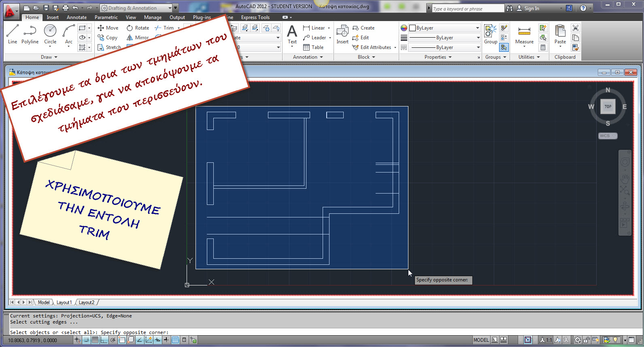This screenshot has height=347, width=644.
Task: Open the Express Tools ribbon tab
Action: pos(255,17)
